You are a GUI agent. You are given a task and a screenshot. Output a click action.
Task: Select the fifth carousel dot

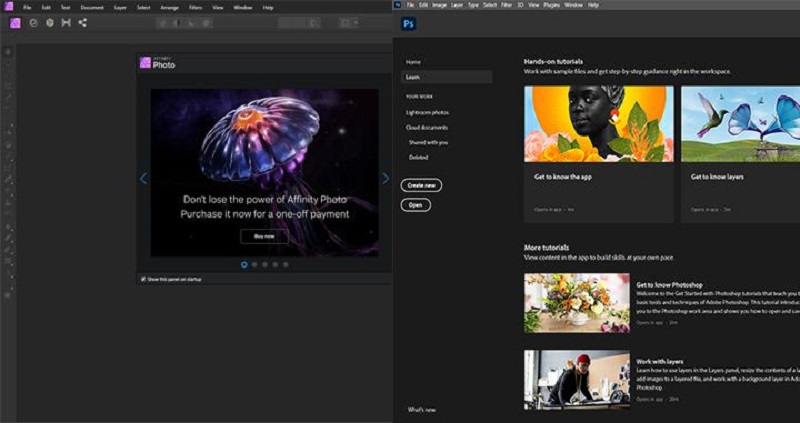pos(285,264)
